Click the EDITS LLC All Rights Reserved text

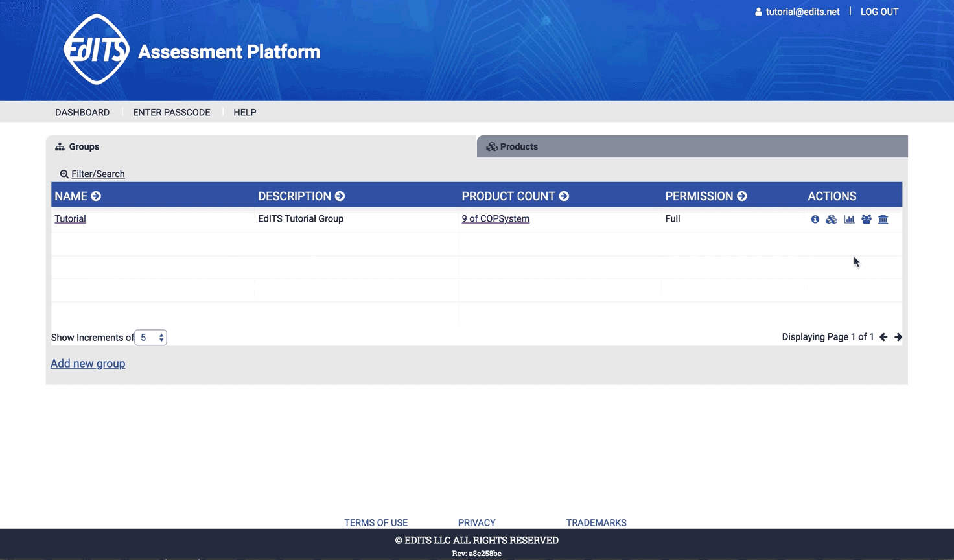point(477,540)
